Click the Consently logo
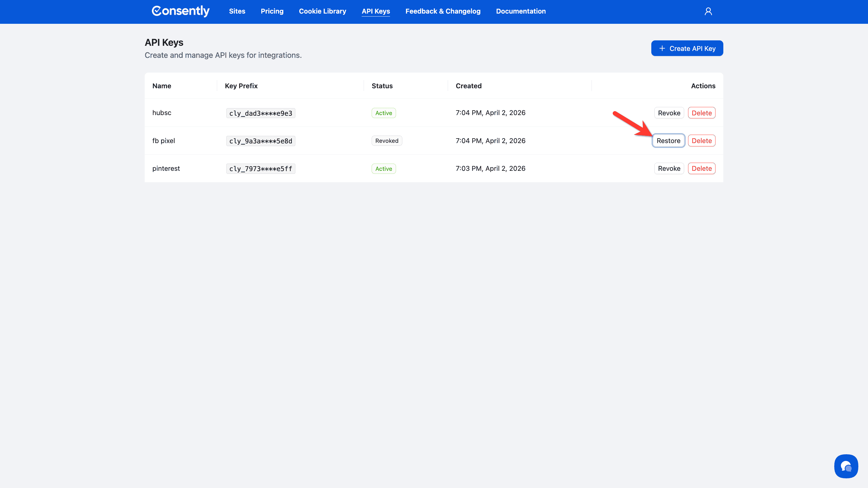868x488 pixels. pyautogui.click(x=181, y=11)
